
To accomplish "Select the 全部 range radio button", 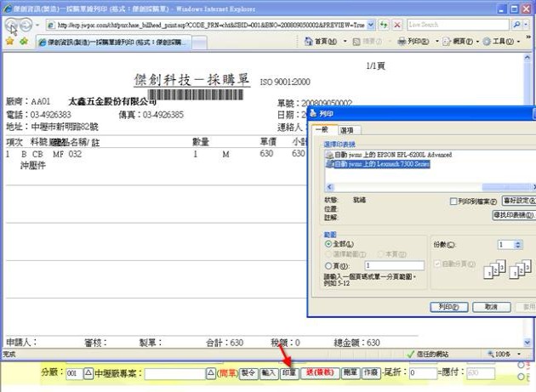I will pyautogui.click(x=328, y=244).
